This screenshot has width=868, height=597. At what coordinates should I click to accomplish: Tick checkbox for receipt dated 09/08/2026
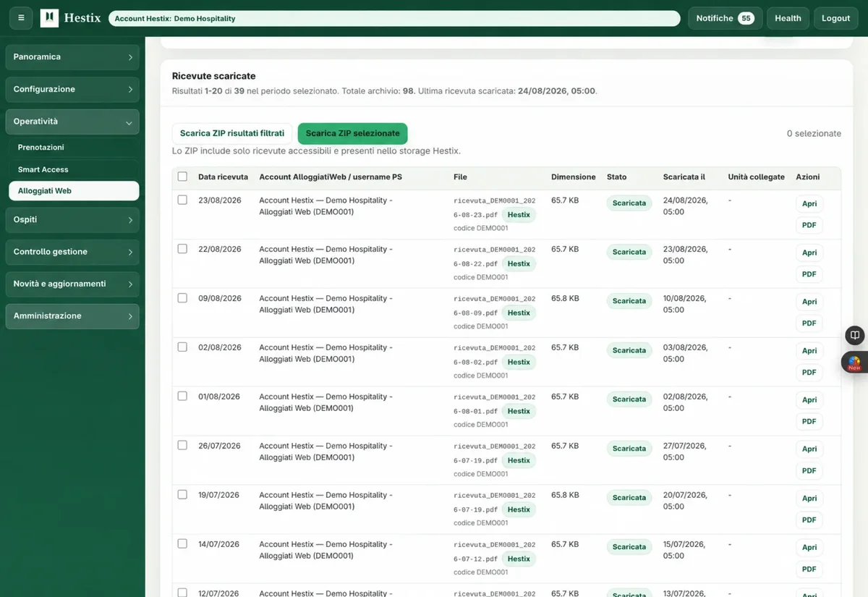click(x=182, y=298)
